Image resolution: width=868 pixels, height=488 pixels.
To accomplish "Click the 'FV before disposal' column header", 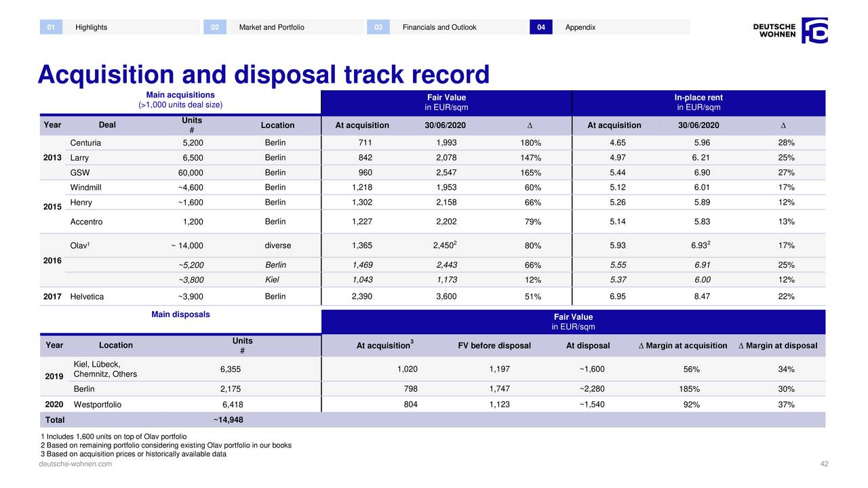I will coord(494,346).
